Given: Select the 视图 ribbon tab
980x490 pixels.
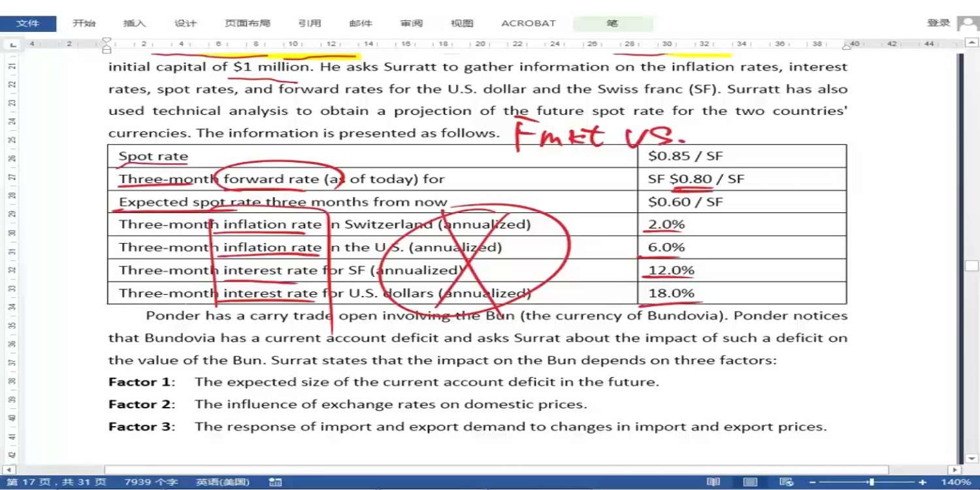Looking at the screenshot, I should tap(462, 24).
